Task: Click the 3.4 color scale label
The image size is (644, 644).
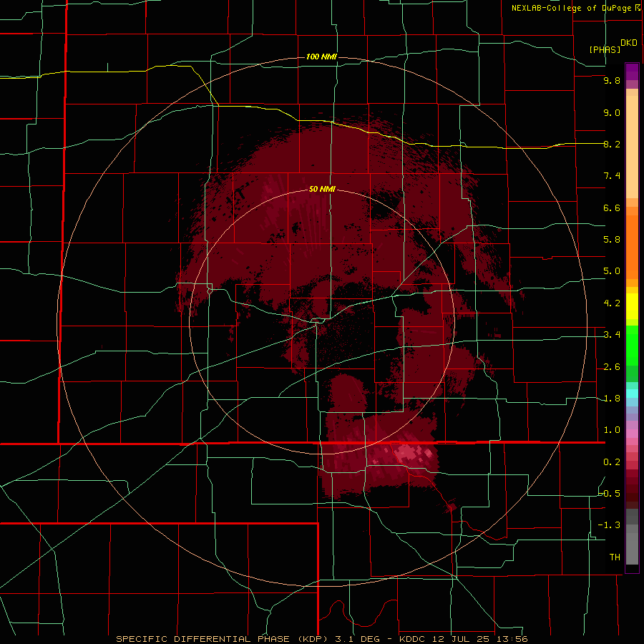Action: [612, 335]
